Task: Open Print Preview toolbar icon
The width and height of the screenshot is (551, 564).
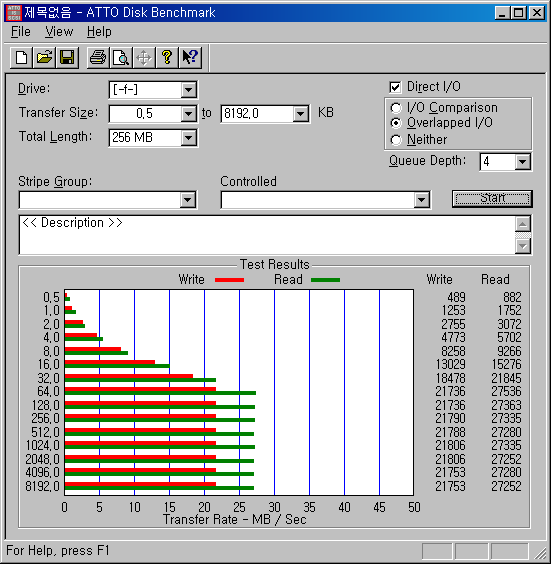Action: click(x=121, y=58)
